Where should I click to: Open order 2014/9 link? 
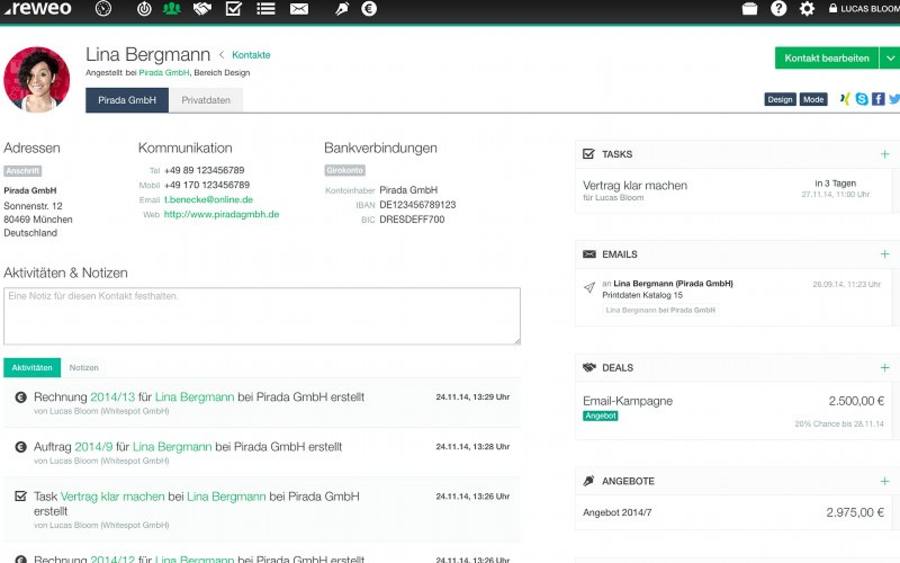pos(94,446)
